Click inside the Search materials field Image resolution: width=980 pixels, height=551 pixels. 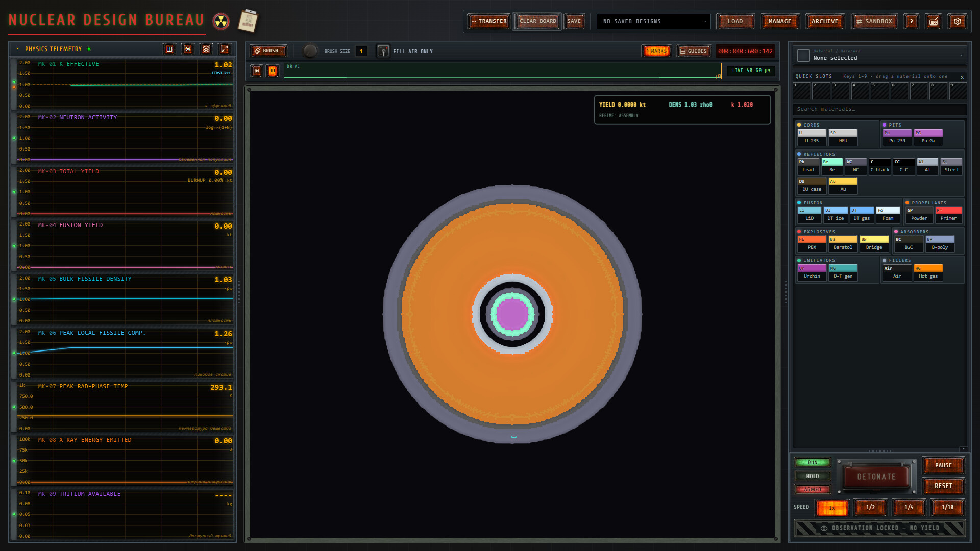[x=879, y=109]
